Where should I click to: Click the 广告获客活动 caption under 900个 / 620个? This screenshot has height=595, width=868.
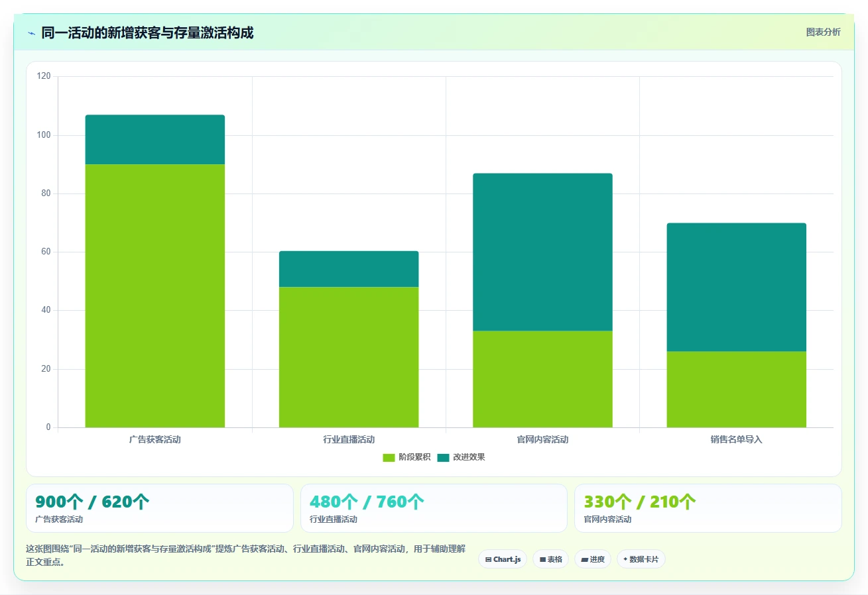click(59, 519)
